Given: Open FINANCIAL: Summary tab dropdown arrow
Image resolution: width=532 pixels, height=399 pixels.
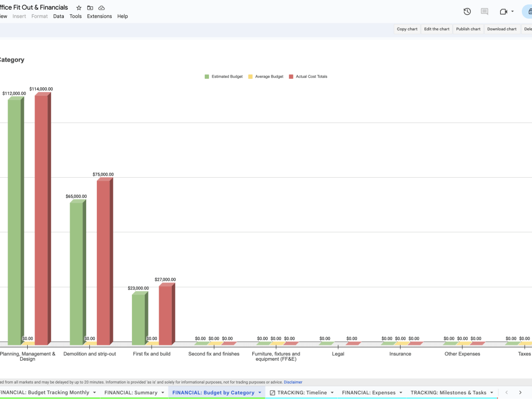Looking at the screenshot, I should click(x=163, y=393).
